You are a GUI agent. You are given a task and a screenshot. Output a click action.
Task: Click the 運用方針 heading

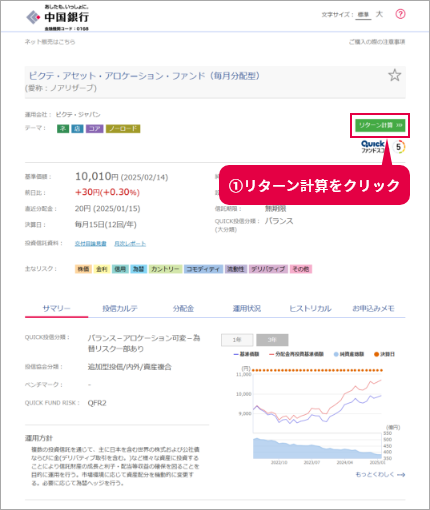pyautogui.click(x=39, y=438)
